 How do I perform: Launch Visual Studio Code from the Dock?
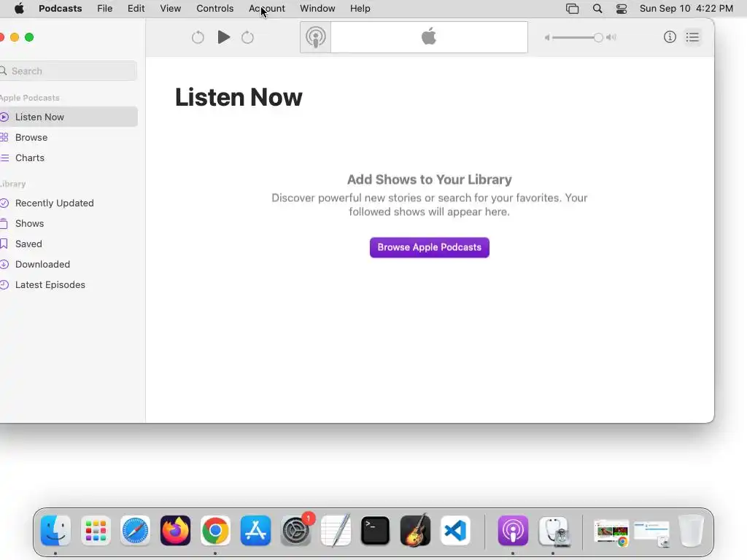(455, 531)
